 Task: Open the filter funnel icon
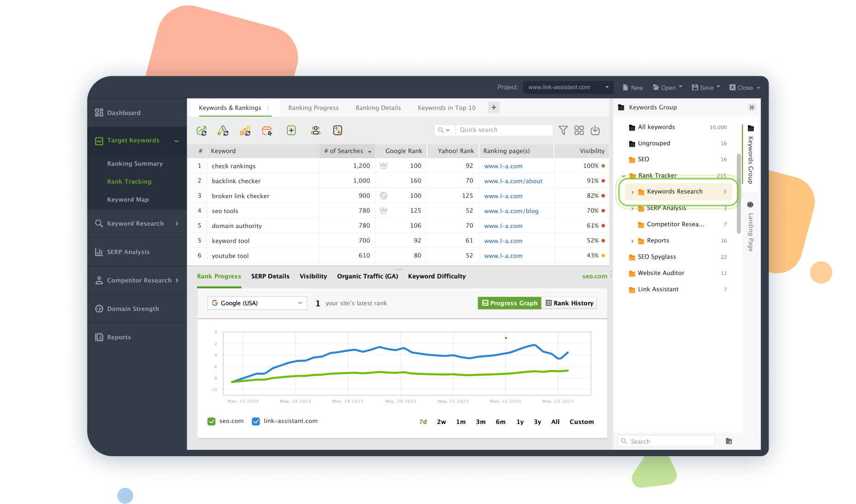pos(563,131)
